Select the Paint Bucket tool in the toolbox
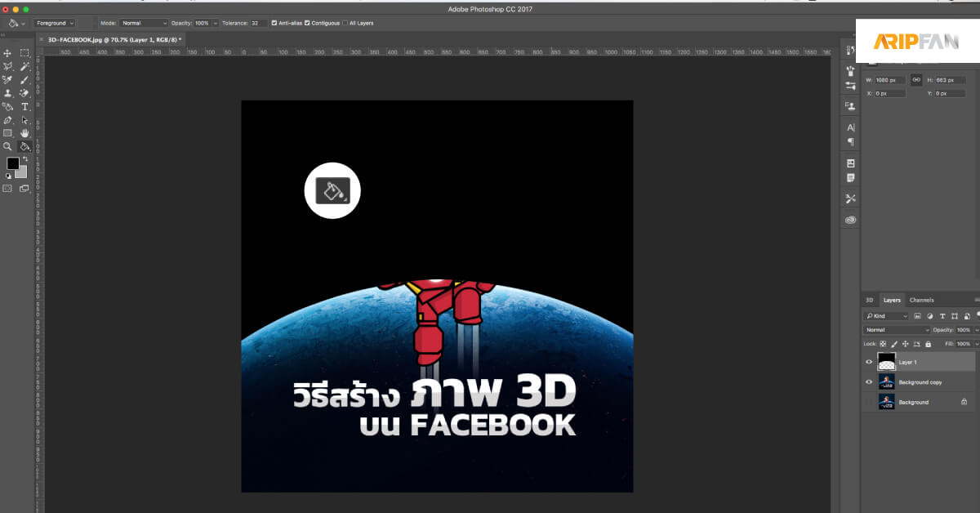The image size is (980, 513). (x=24, y=146)
